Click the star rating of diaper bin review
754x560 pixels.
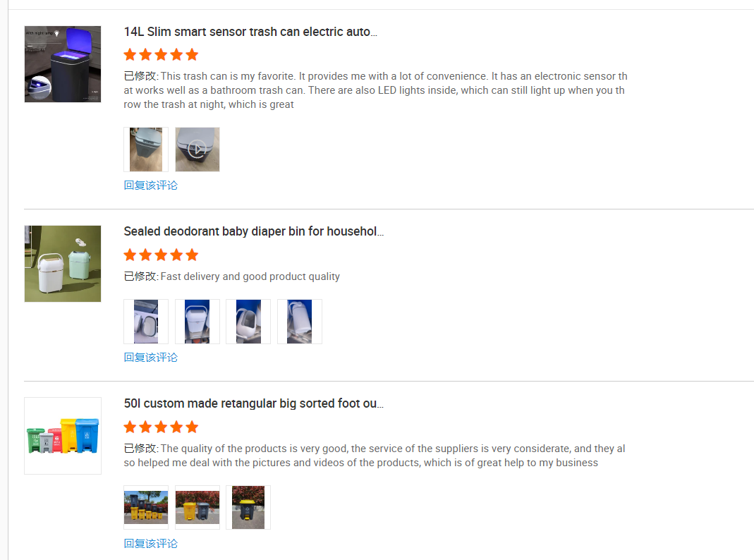click(x=161, y=255)
